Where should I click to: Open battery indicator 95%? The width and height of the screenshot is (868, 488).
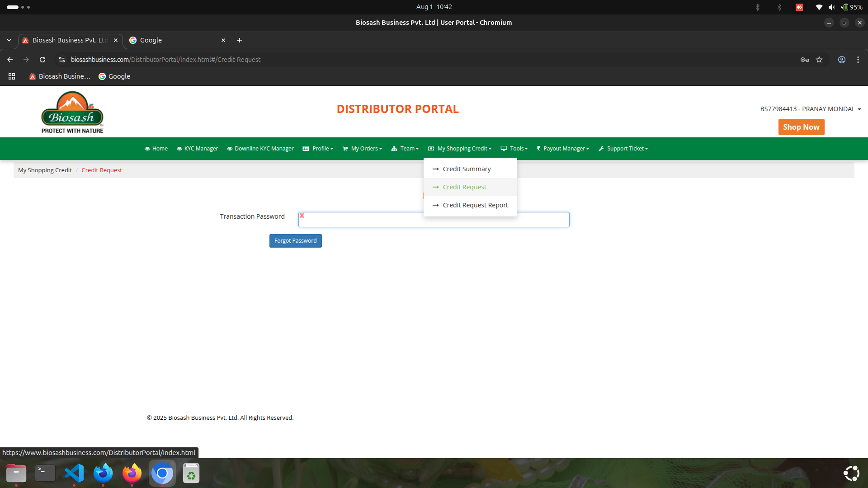coord(852,7)
